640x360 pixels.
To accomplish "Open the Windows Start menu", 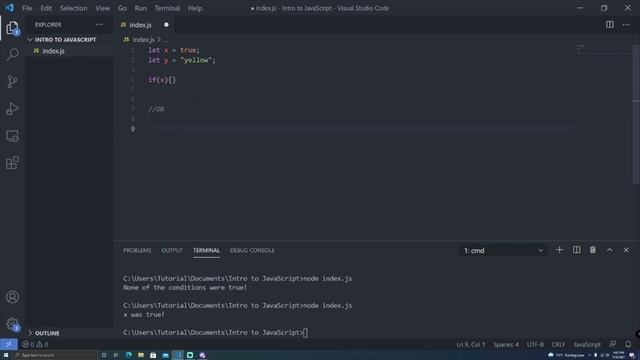I will (6, 356).
